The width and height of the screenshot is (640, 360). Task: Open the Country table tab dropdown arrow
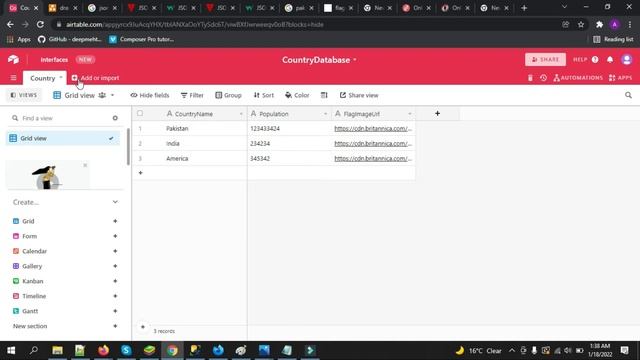pyautogui.click(x=61, y=78)
